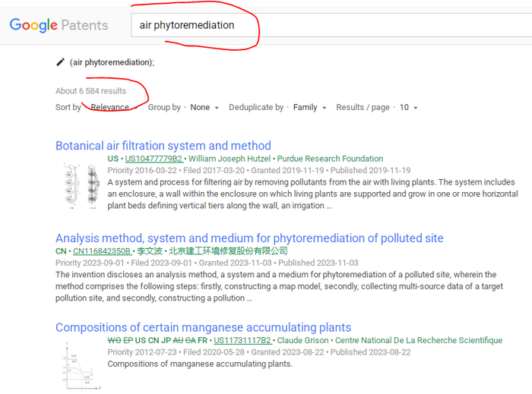
Task: Click the About 6 584 results count
Action: pyautogui.click(x=90, y=91)
